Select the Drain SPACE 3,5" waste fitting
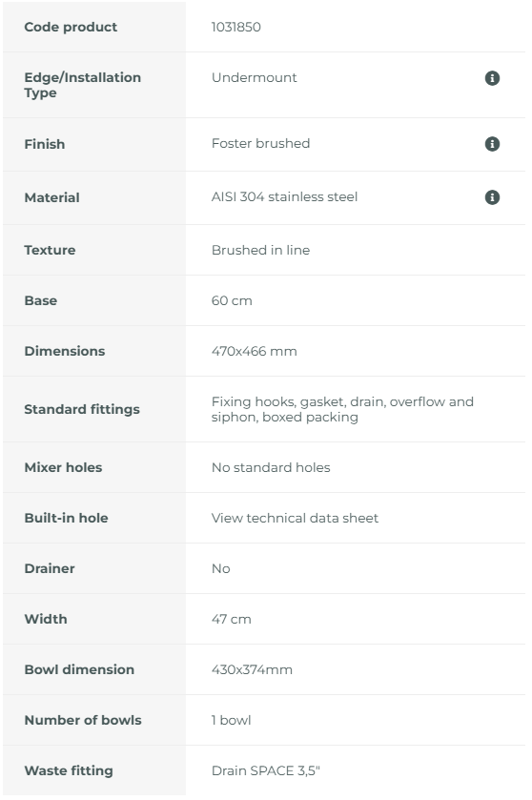This screenshot has width=532, height=800. point(266,770)
